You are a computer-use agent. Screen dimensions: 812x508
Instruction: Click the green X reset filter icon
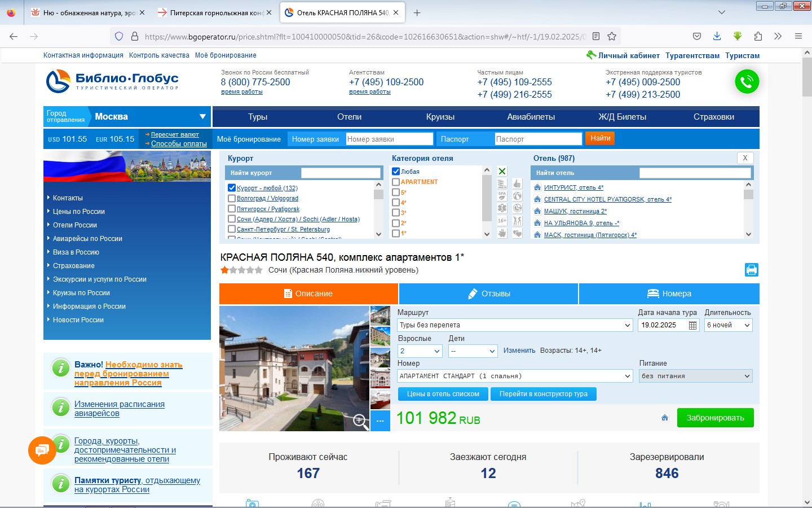pos(502,171)
